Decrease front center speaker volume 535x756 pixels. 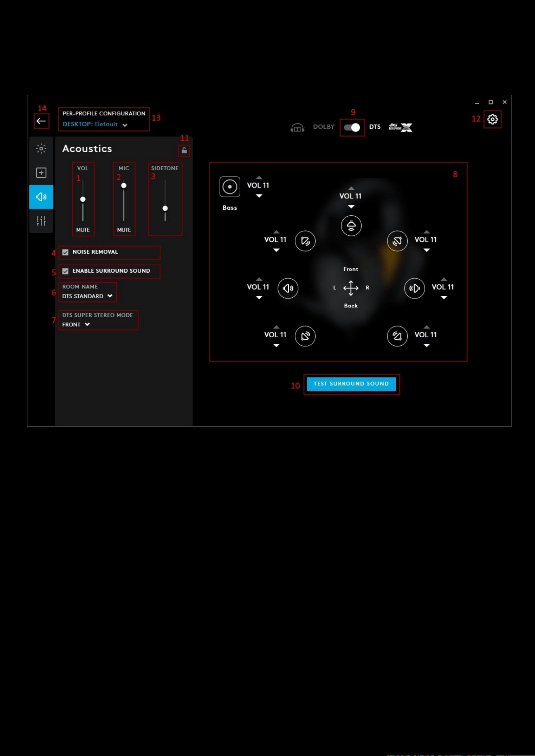click(351, 207)
